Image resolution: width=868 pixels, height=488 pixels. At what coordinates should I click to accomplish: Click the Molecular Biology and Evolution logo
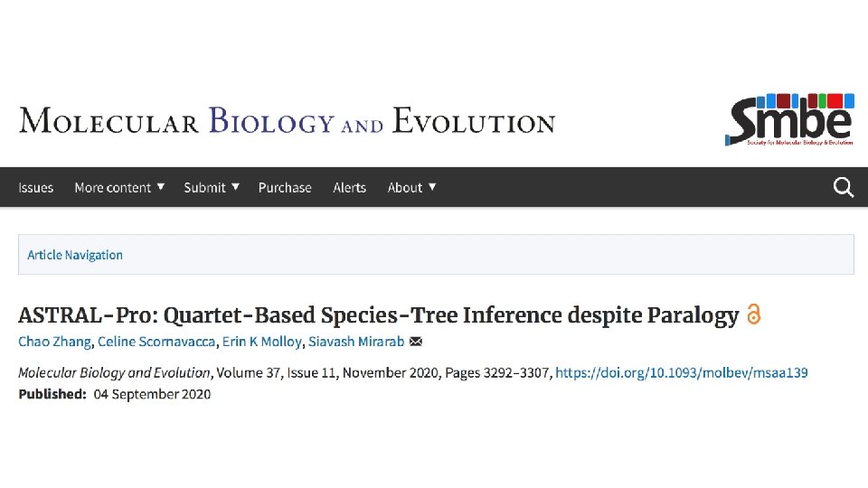coord(287,121)
